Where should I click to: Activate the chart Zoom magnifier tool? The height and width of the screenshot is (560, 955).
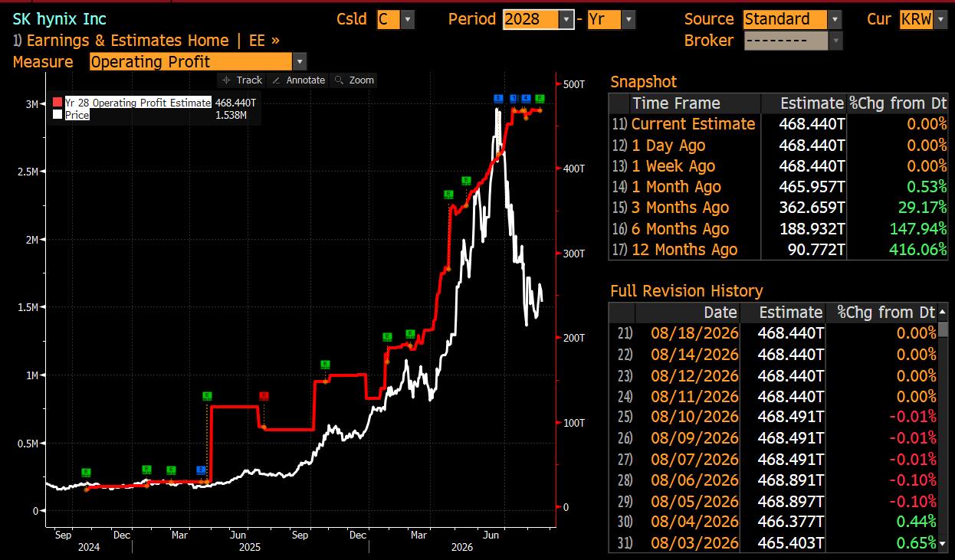[354, 80]
